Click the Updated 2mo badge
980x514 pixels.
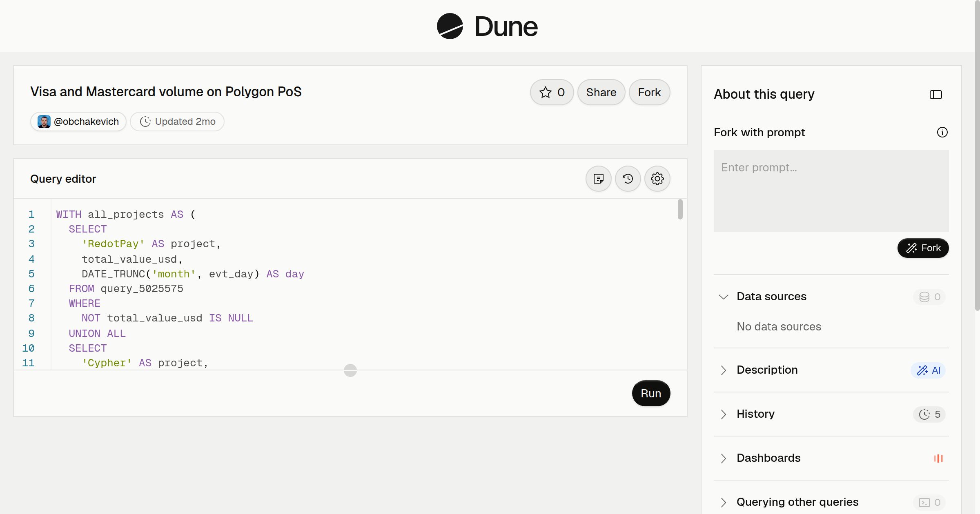tap(177, 122)
